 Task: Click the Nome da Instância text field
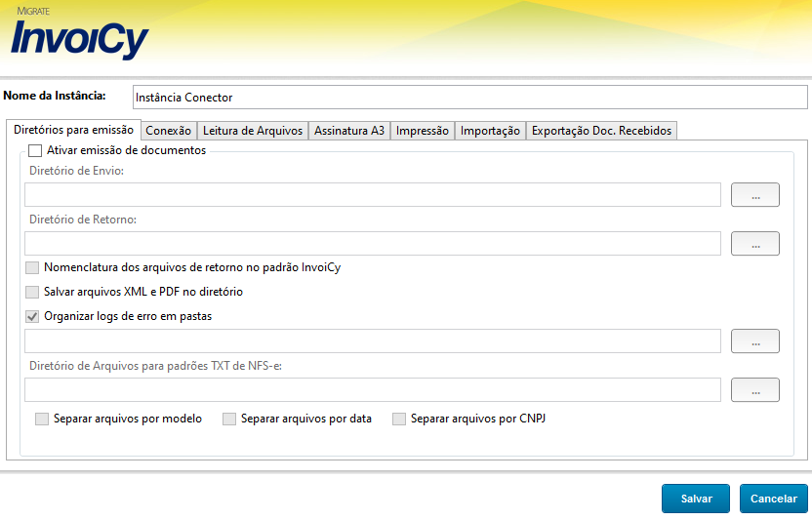[468, 98]
